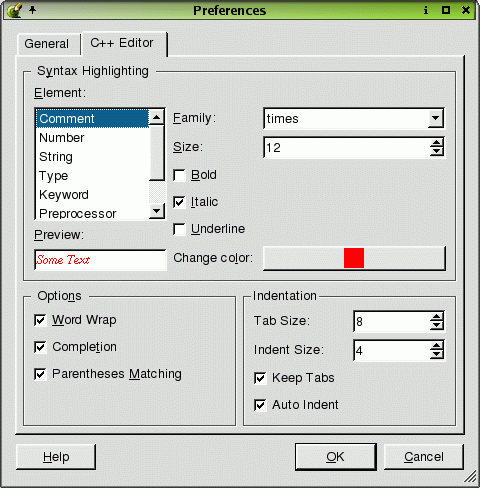Open the red Change color swatch
This screenshot has height=488, width=480.
click(x=354, y=258)
